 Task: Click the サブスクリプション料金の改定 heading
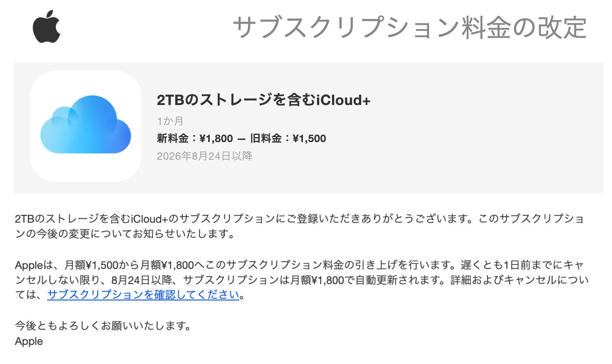point(410,27)
